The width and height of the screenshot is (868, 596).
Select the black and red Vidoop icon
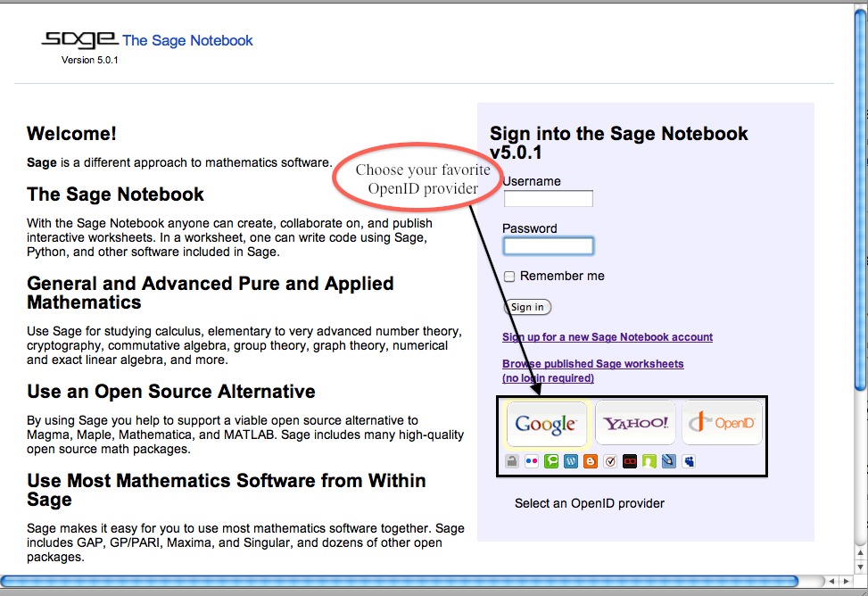click(630, 461)
